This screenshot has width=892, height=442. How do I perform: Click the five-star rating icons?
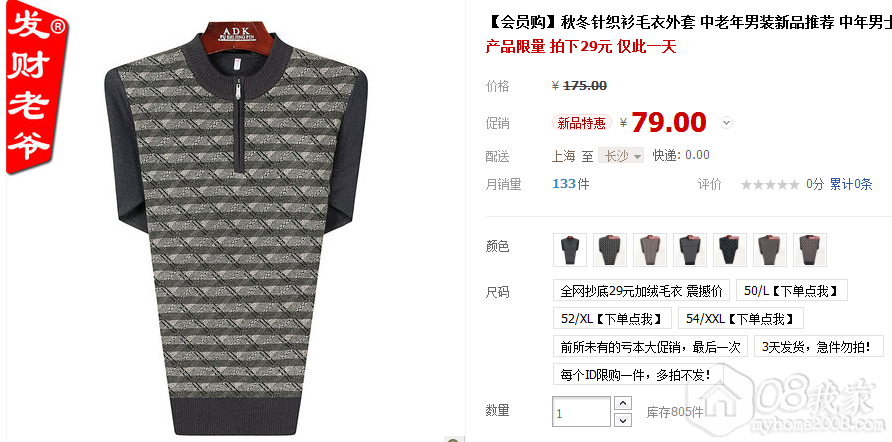(770, 184)
